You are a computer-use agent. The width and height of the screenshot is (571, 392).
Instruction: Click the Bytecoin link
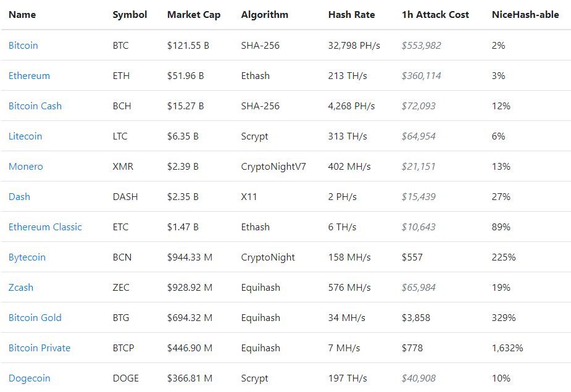click(27, 257)
